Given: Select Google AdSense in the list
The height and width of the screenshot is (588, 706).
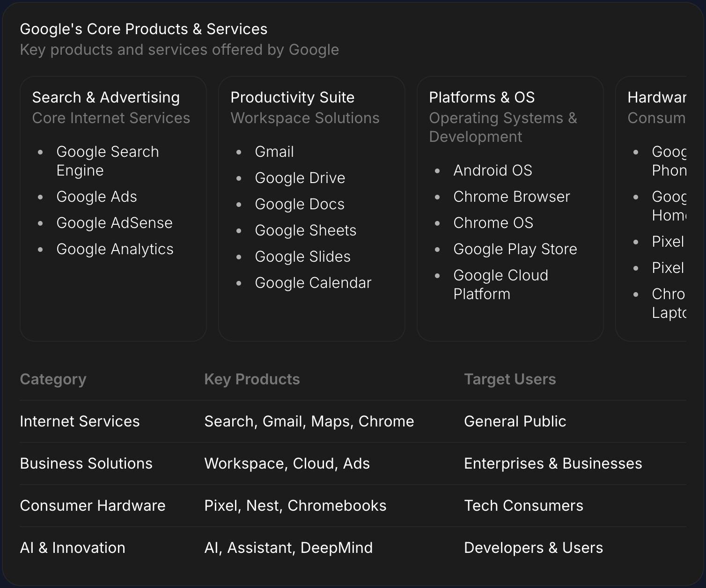Looking at the screenshot, I should (x=114, y=223).
